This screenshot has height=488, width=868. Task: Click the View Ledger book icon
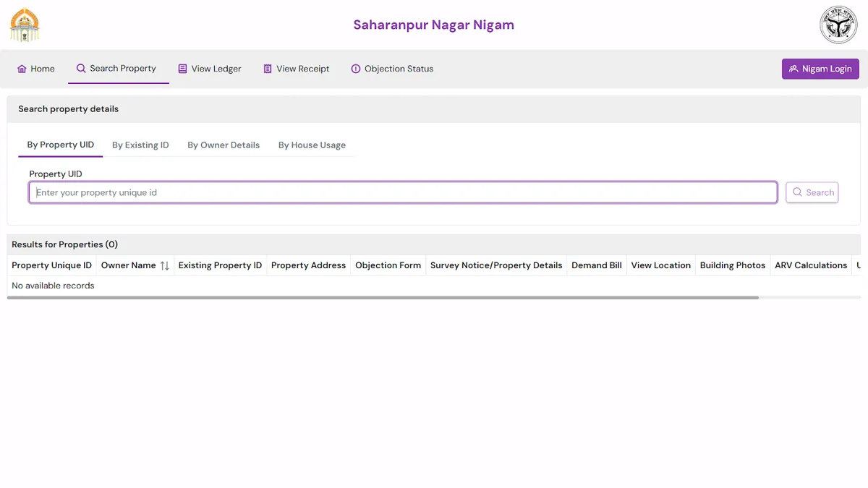[182, 69]
